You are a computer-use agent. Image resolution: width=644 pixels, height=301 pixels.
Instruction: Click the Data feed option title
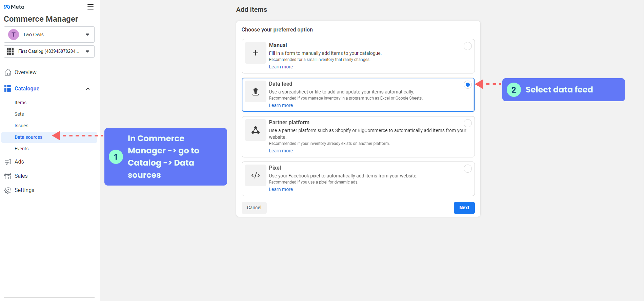(281, 84)
